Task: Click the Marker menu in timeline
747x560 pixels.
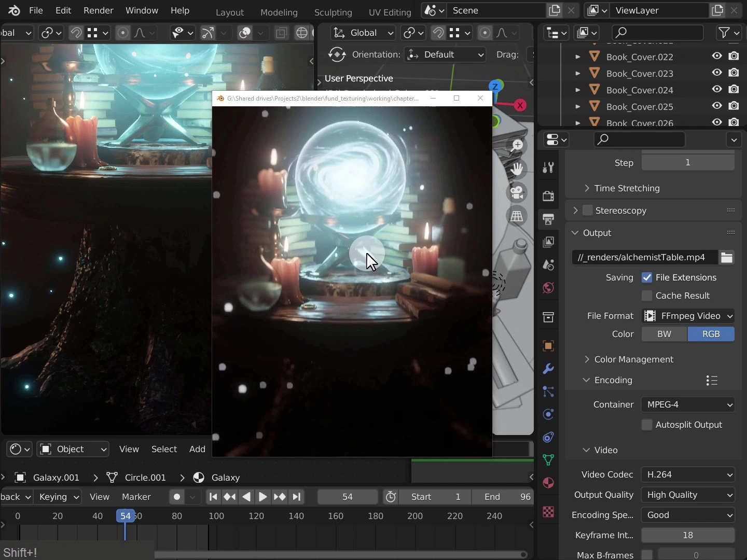Action: (x=136, y=497)
